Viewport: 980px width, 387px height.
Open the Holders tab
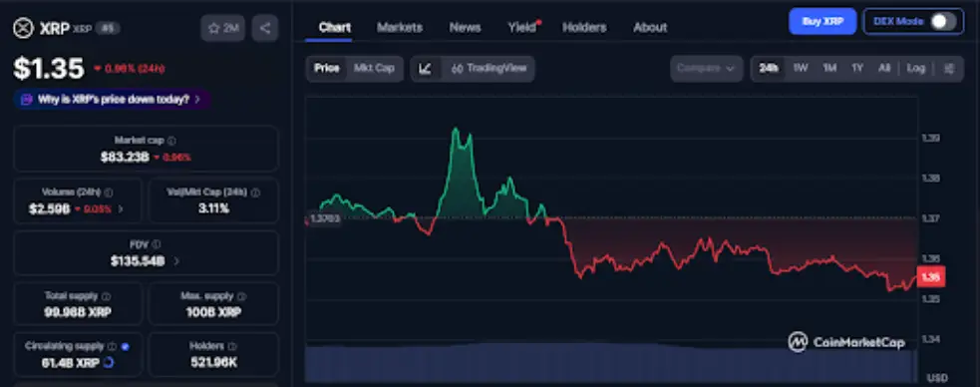coord(584,28)
